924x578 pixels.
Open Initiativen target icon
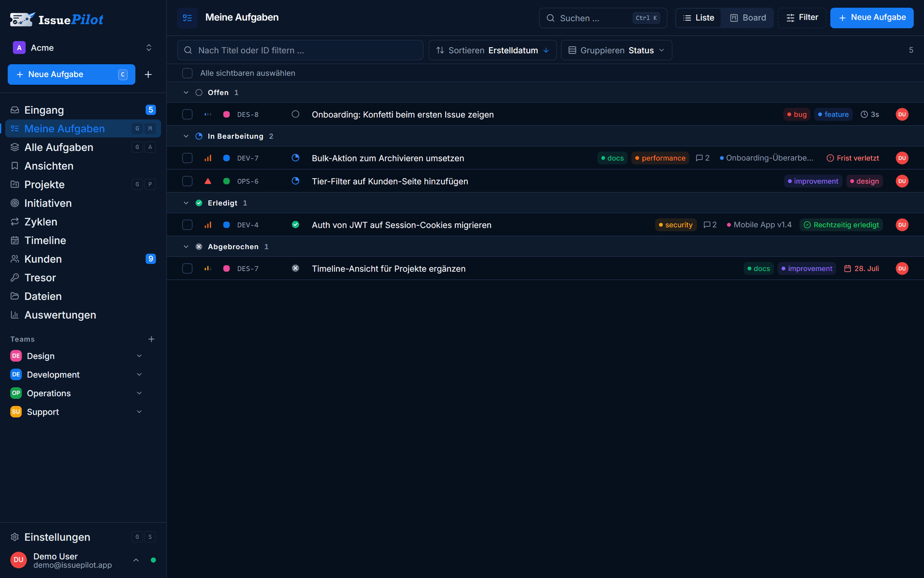point(15,203)
